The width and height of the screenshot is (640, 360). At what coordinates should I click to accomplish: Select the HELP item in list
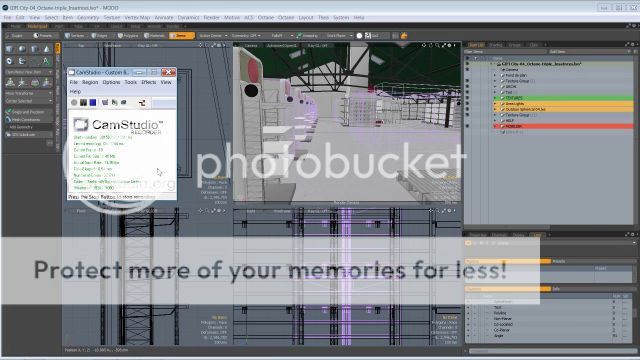click(510, 121)
